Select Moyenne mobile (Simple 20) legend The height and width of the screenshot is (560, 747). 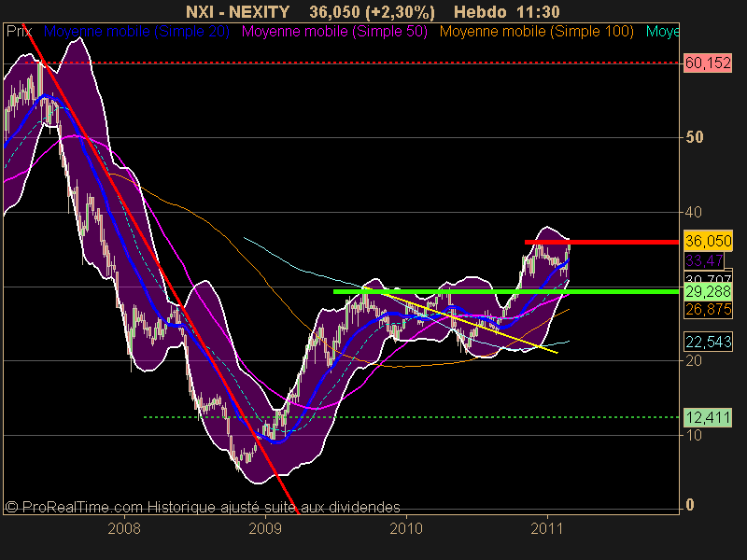tap(136, 32)
